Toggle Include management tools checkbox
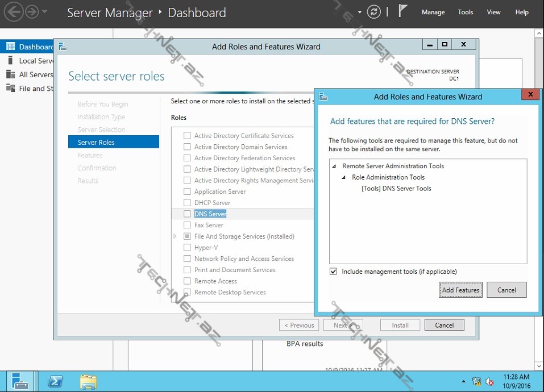The height and width of the screenshot is (392, 544). pyautogui.click(x=334, y=272)
